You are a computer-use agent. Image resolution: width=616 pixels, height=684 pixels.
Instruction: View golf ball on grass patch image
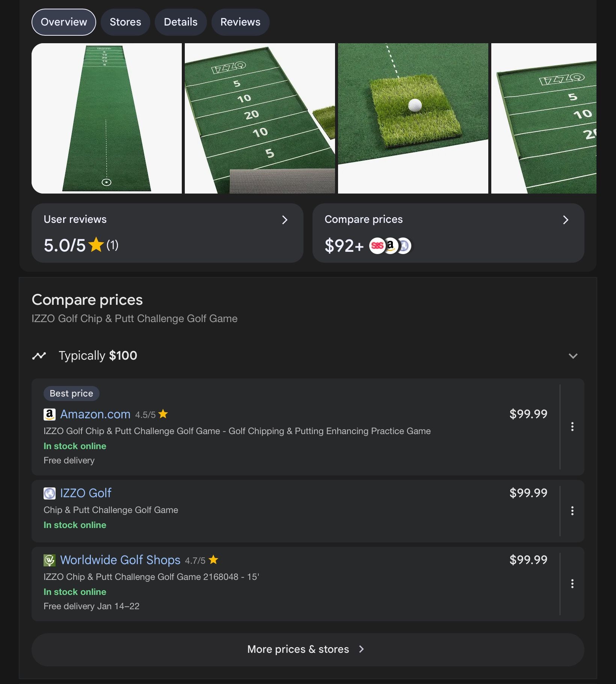(413, 118)
